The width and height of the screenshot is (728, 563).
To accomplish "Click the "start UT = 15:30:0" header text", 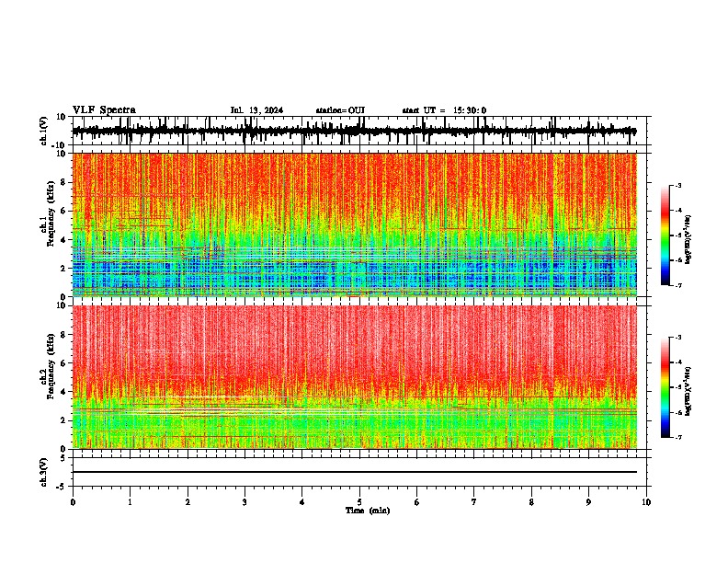I will [444, 110].
